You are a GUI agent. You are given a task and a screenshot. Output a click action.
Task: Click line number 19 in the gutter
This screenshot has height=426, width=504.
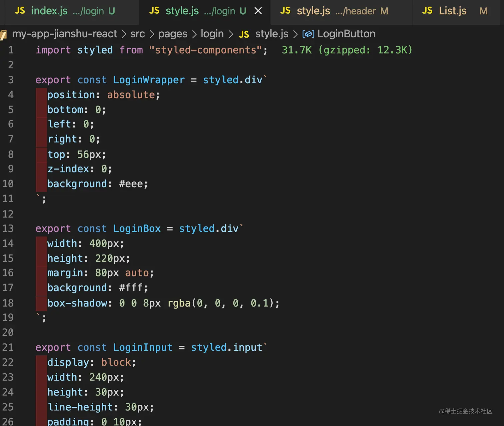point(8,317)
